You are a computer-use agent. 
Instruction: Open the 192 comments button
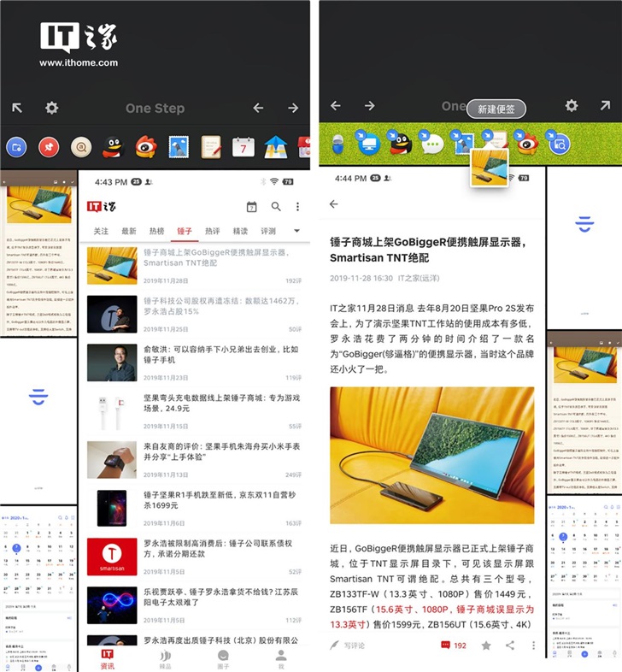(x=454, y=645)
